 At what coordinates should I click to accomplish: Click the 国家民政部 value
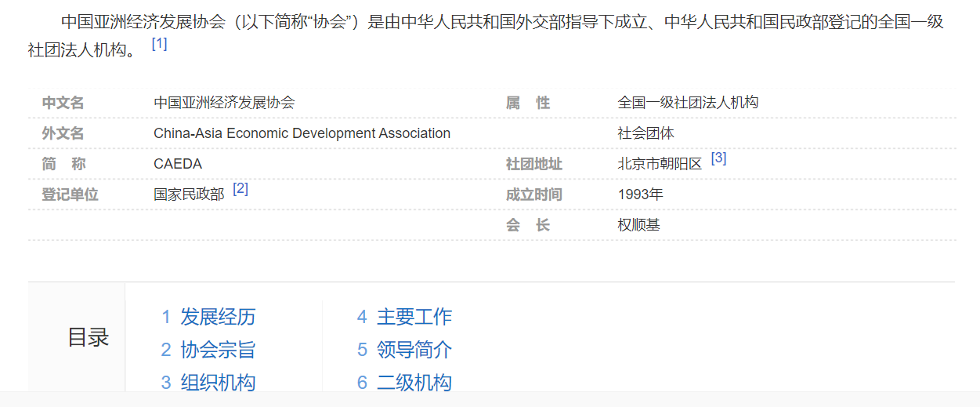pos(189,194)
